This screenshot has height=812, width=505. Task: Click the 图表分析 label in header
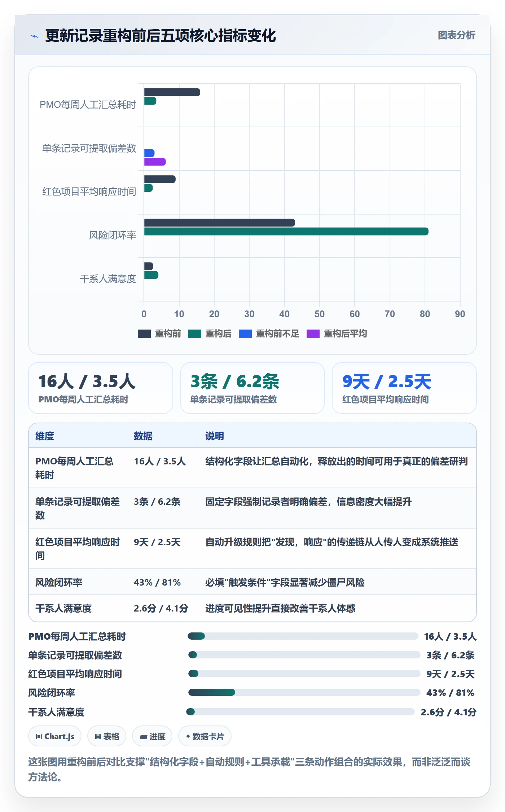456,35
